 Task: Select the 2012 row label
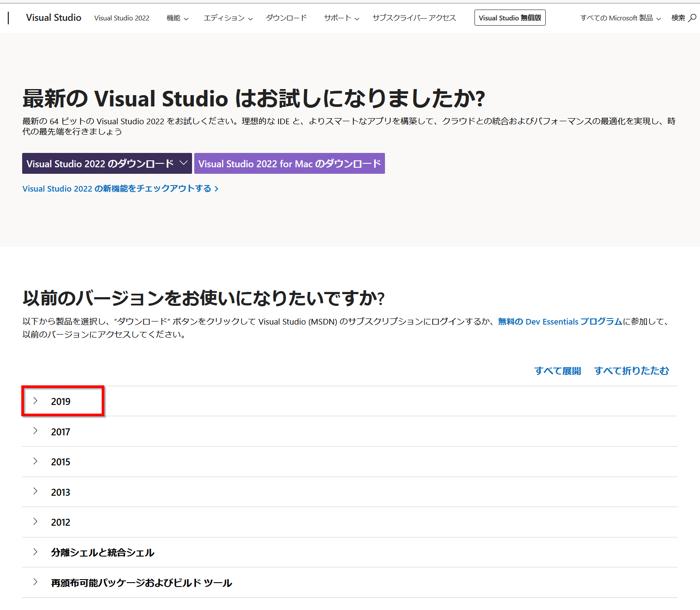click(60, 522)
